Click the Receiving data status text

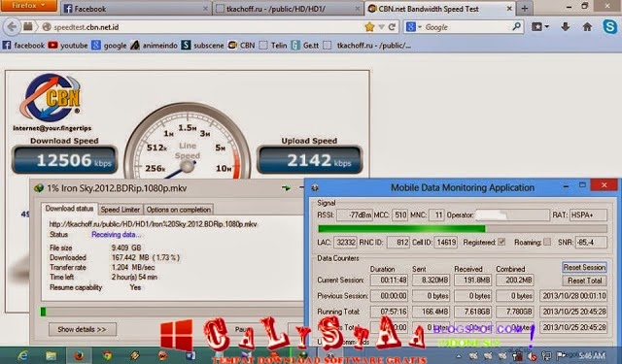pyautogui.click(x=116, y=234)
